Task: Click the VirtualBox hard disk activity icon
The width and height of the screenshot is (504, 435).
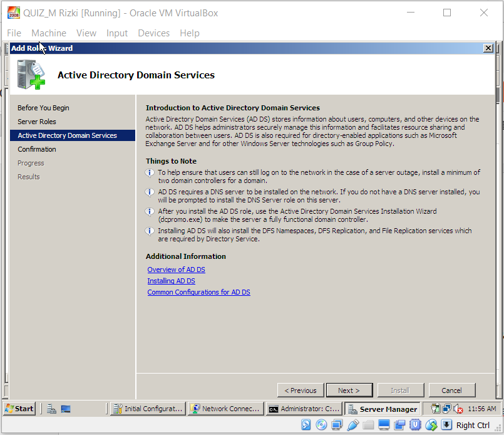Action: [306, 425]
